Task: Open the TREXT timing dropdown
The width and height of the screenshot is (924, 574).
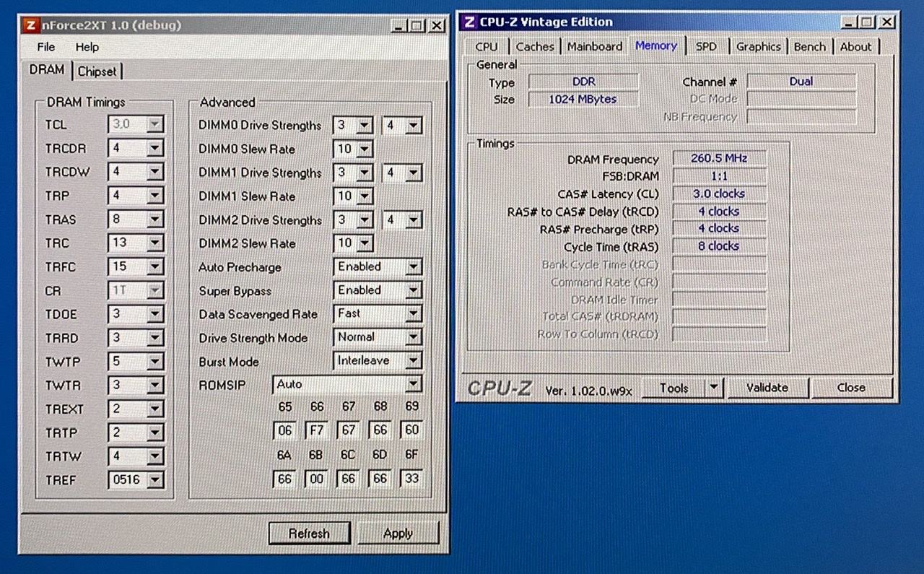Action: (x=136, y=409)
